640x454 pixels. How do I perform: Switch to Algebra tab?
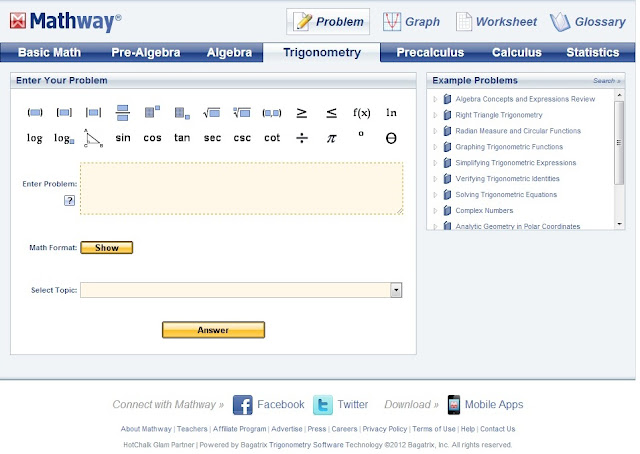pyautogui.click(x=229, y=53)
